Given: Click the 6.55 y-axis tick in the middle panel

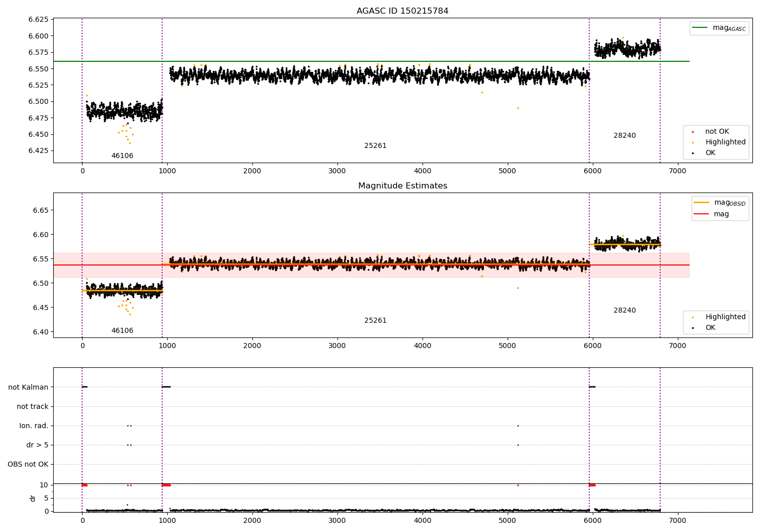Looking at the screenshot, I should coord(41,259).
